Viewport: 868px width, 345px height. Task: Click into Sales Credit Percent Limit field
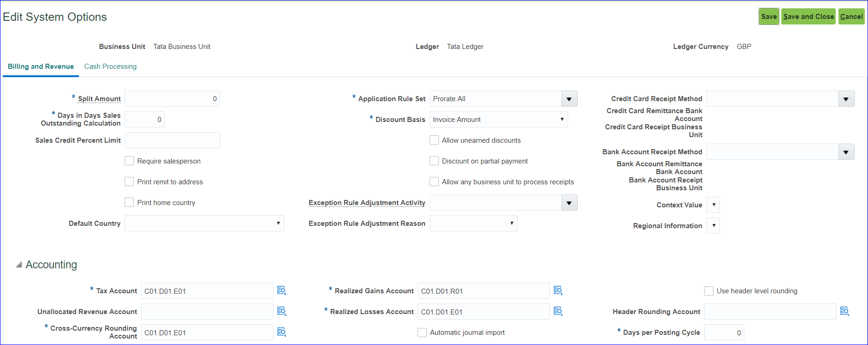[x=172, y=140]
